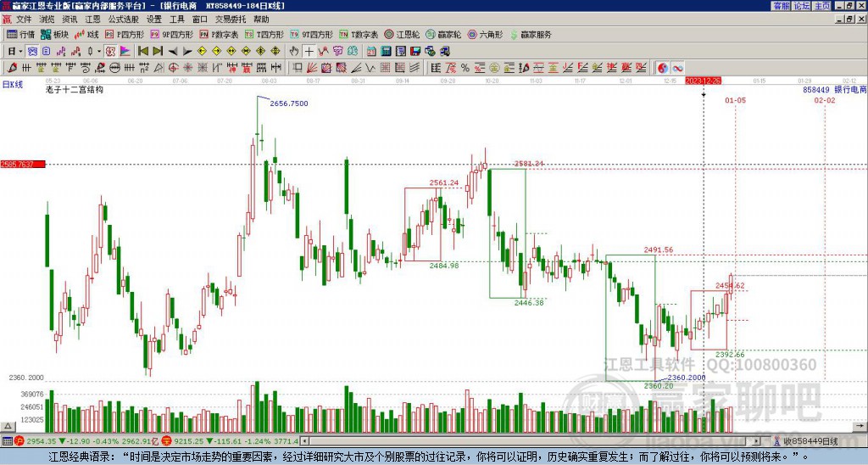Open the 行情 market quotes view
The width and height of the screenshot is (868, 465).
pyautogui.click(x=20, y=34)
